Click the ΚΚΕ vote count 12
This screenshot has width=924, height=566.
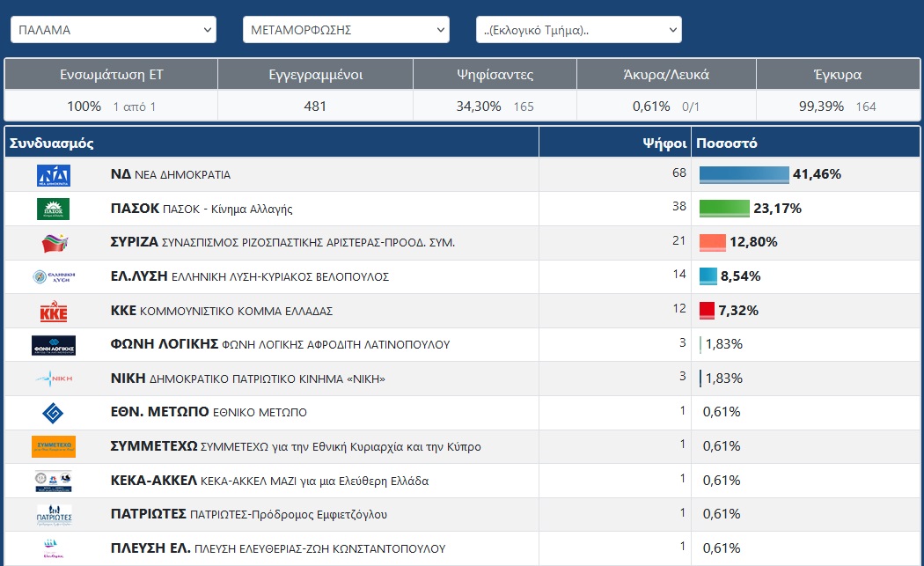point(678,308)
